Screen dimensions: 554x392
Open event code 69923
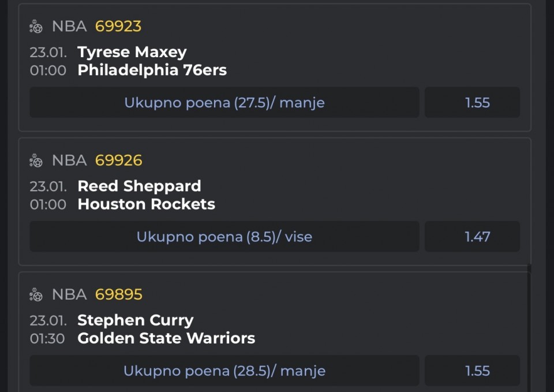click(x=118, y=27)
